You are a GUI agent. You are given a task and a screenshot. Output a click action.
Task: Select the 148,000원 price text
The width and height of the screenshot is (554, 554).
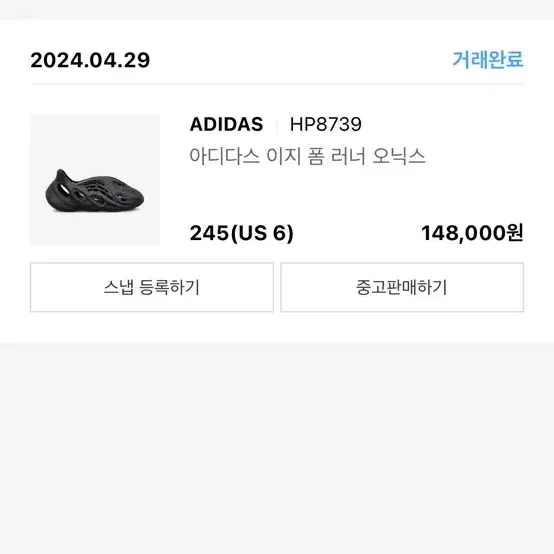click(x=472, y=233)
